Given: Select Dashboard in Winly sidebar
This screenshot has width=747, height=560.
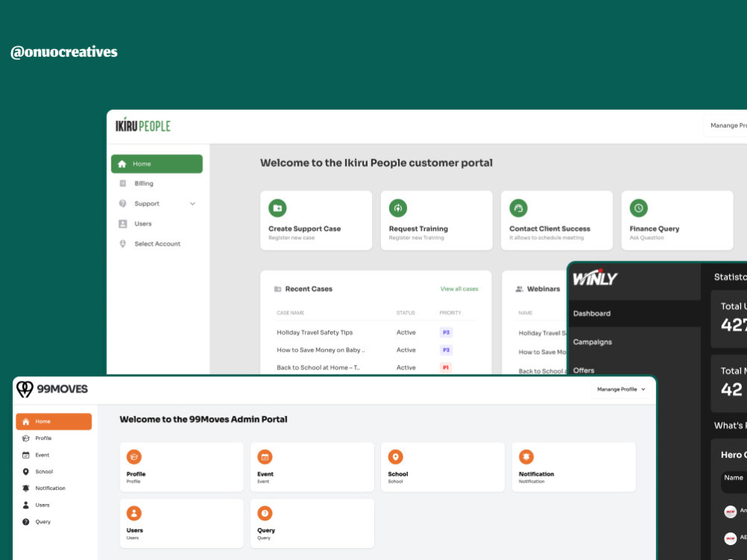Looking at the screenshot, I should tap(634, 314).
